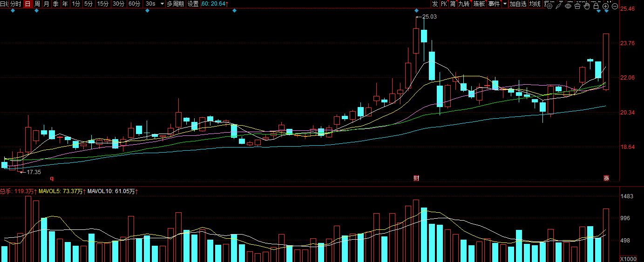Select the 30分 period tab
The image size is (644, 262).
[118, 4]
